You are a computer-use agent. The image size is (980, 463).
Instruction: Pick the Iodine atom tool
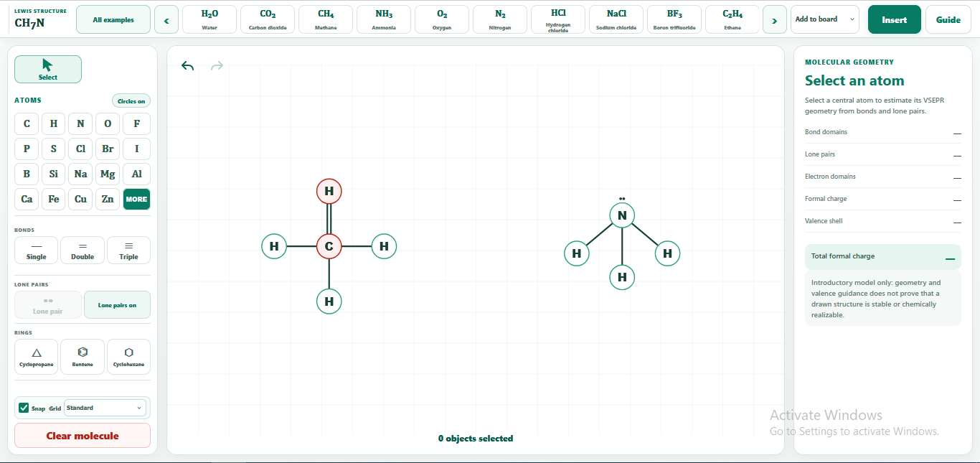point(136,149)
